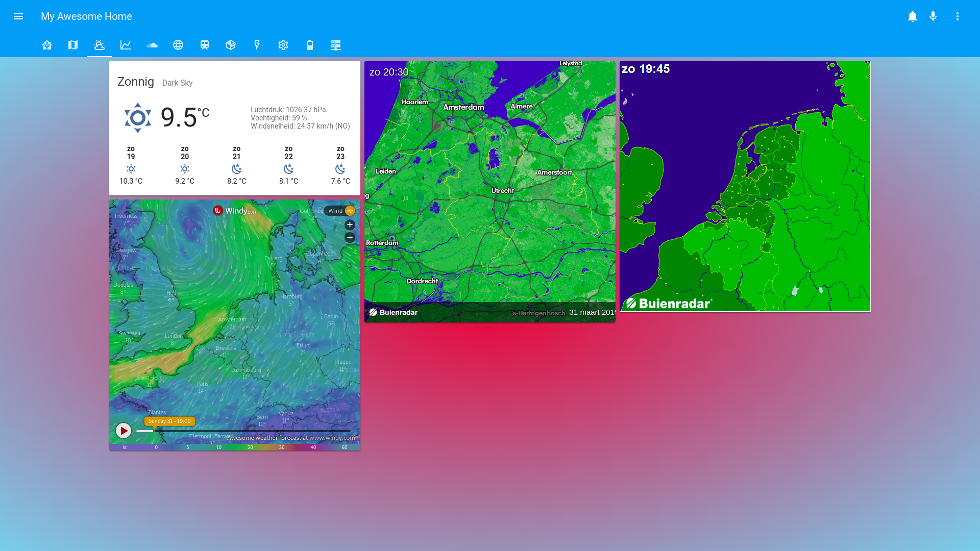Open the train transit tab
980x551 pixels.
coord(205,45)
